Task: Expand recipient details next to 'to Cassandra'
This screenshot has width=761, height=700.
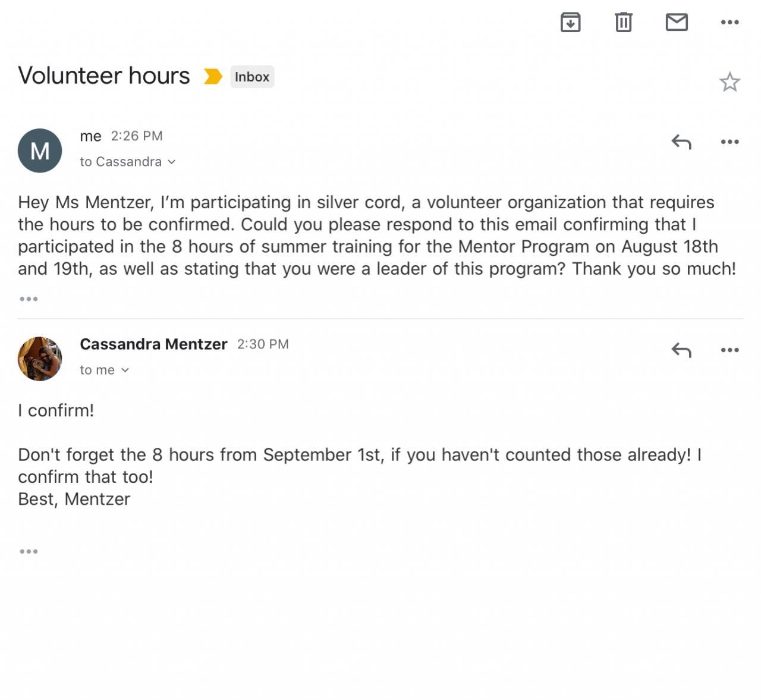Action: pyautogui.click(x=171, y=162)
